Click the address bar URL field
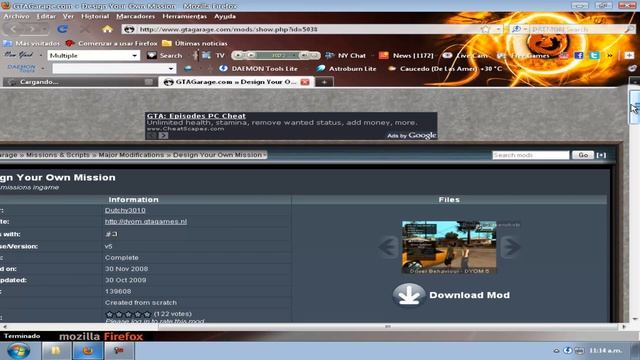Viewport: 640px width, 360px height. [301, 29]
